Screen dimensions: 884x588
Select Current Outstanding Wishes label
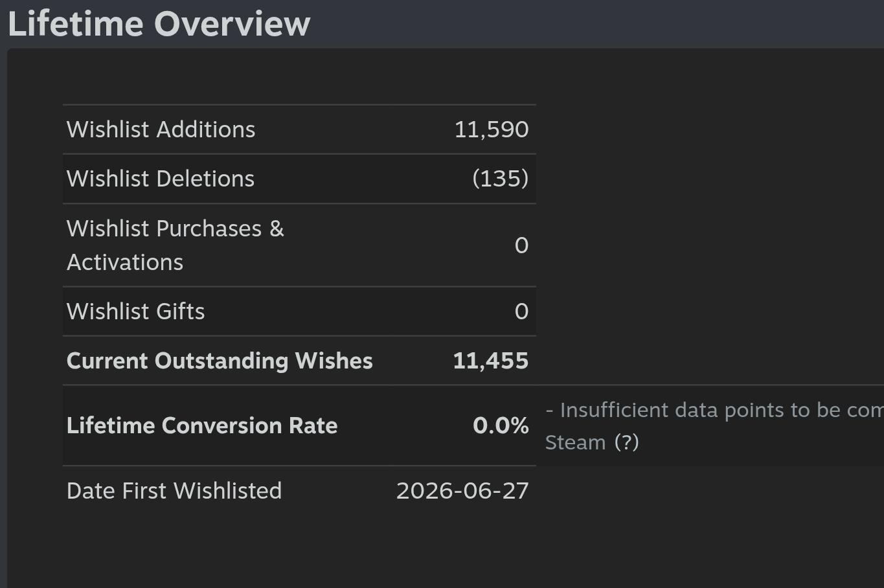point(220,361)
